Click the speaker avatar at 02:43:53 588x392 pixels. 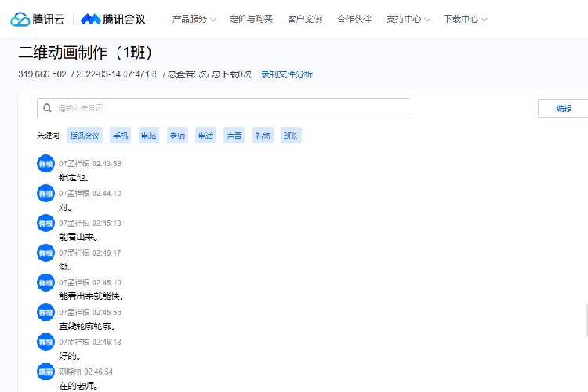coord(45,163)
